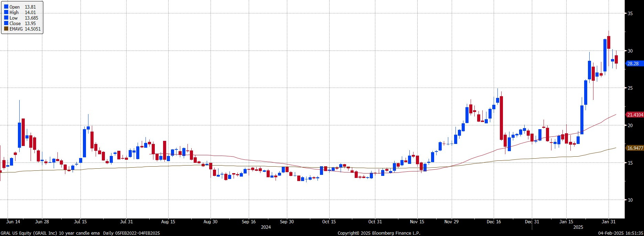Screen dimensions: 644x236
Task: Click the 20 price axis label
Action: (630, 125)
